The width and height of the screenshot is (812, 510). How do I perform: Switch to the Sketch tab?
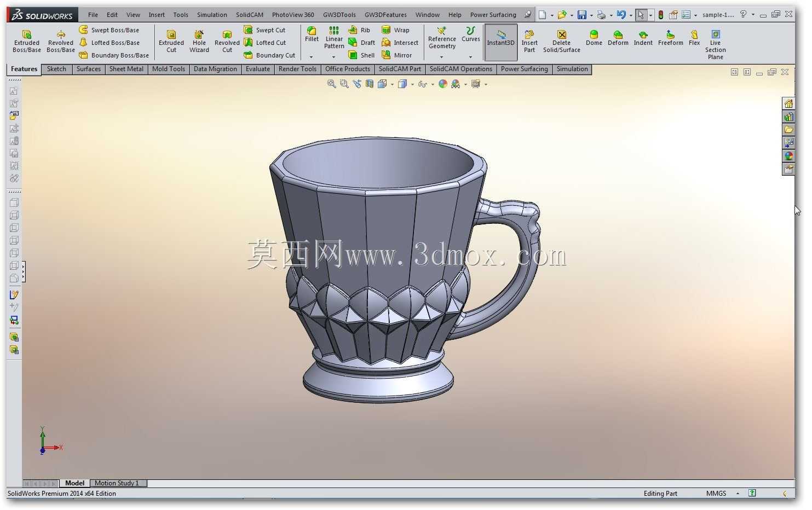click(56, 69)
